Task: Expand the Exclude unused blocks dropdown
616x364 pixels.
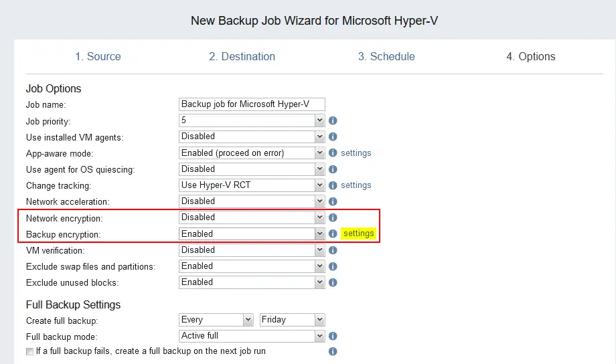Action: click(252, 282)
